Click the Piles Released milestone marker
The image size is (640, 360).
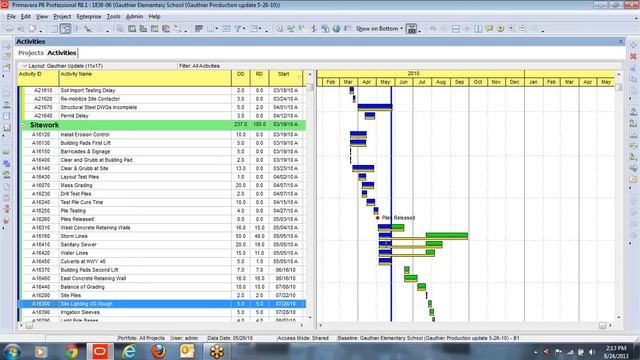[x=378, y=218]
